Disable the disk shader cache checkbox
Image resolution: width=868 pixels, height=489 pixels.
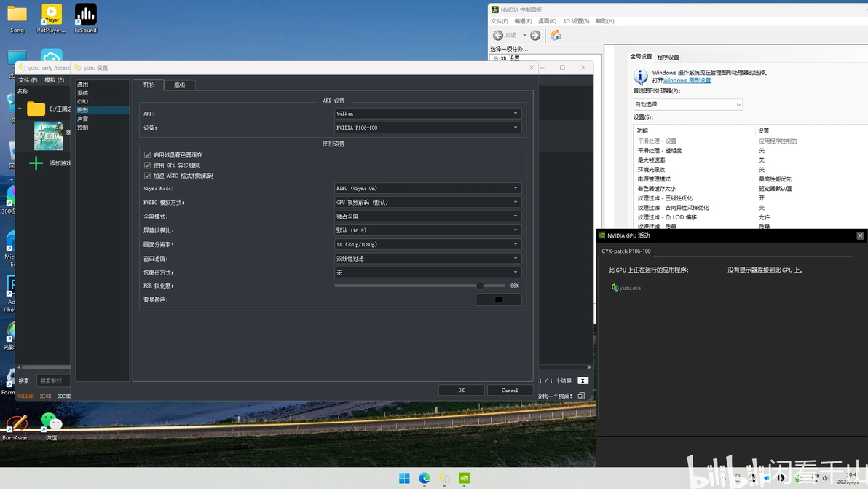point(147,155)
